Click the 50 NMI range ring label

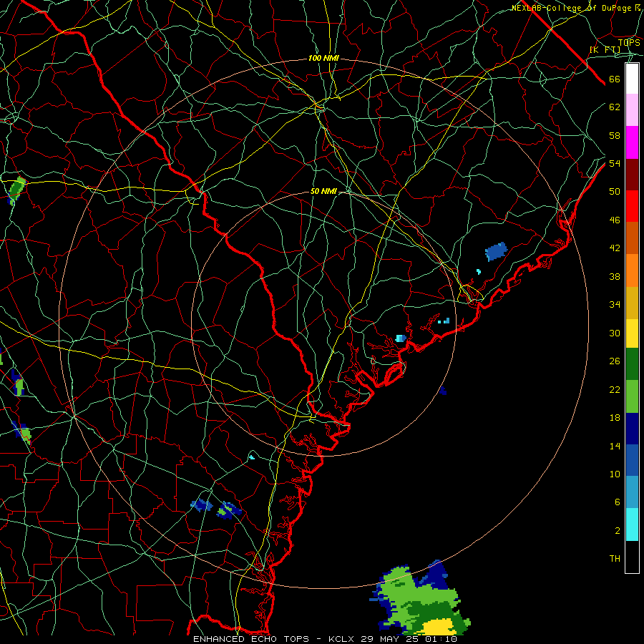323,191
